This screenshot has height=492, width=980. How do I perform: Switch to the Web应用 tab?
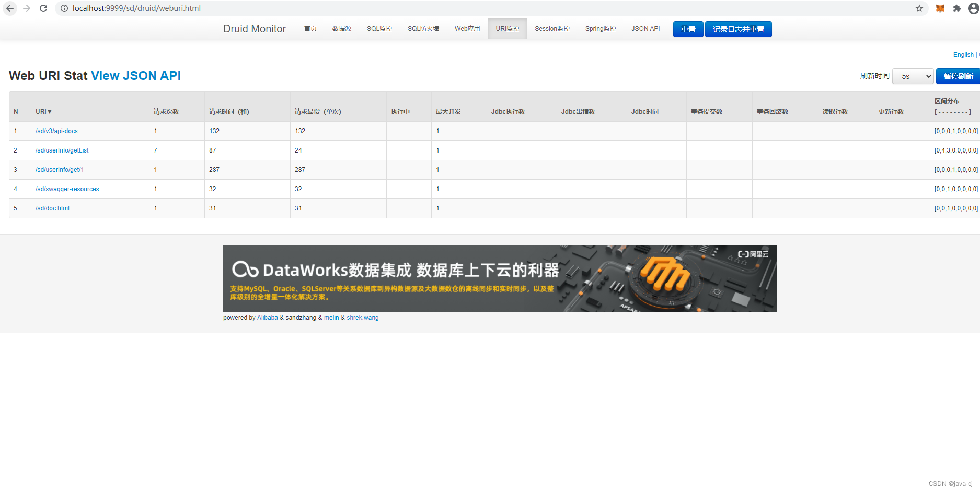click(x=467, y=29)
